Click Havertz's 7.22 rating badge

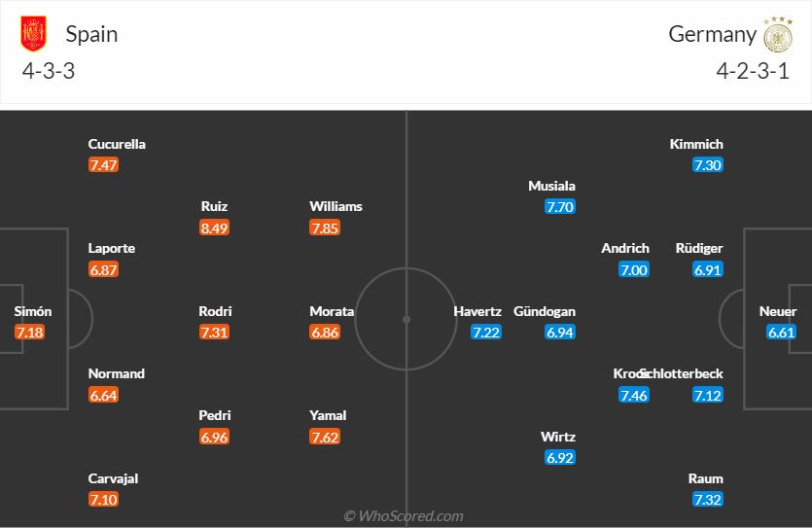click(x=485, y=333)
